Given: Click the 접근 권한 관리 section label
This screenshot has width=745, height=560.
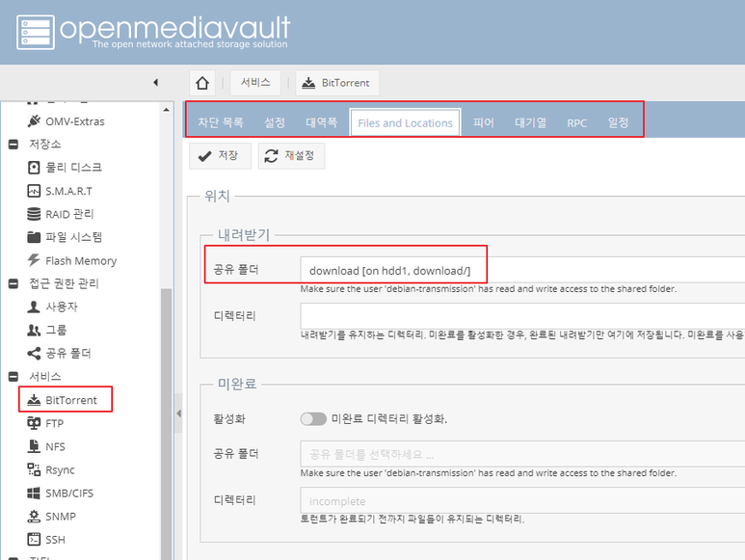Looking at the screenshot, I should pos(64,283).
